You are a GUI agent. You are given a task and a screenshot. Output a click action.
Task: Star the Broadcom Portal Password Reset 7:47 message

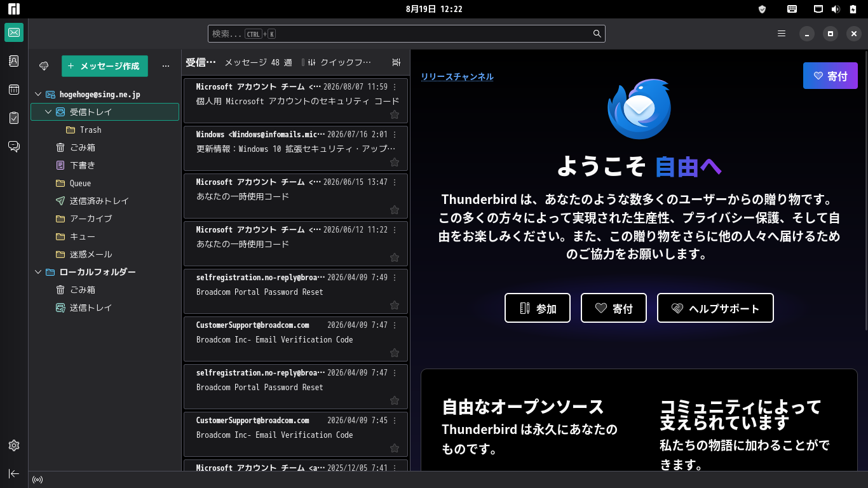click(395, 400)
